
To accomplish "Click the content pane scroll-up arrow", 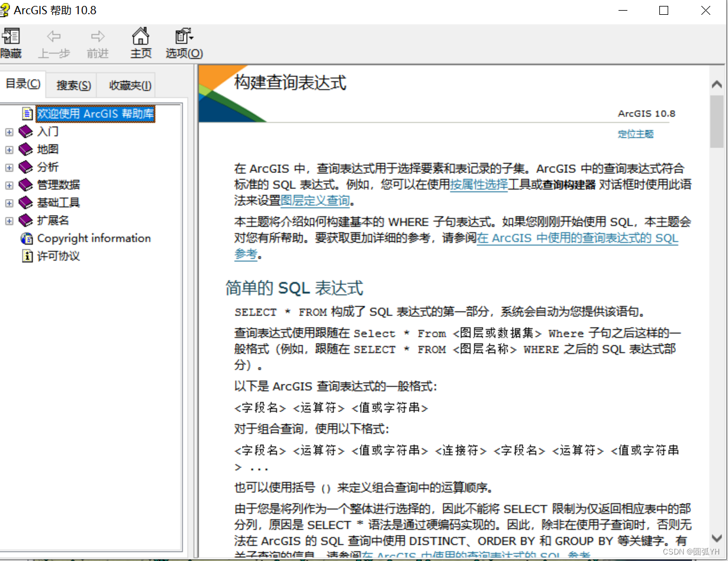I will point(717,85).
